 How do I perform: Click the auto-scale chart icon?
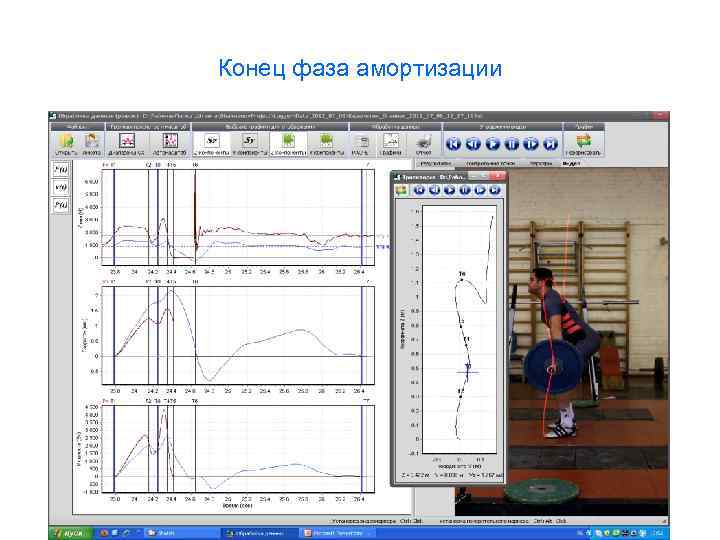coord(170,141)
